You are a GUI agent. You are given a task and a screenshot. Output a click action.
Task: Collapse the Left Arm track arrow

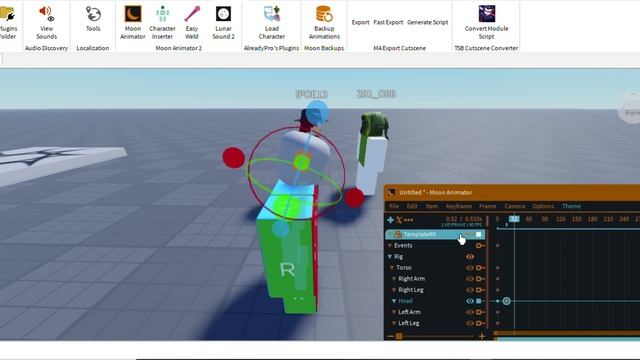point(394,312)
